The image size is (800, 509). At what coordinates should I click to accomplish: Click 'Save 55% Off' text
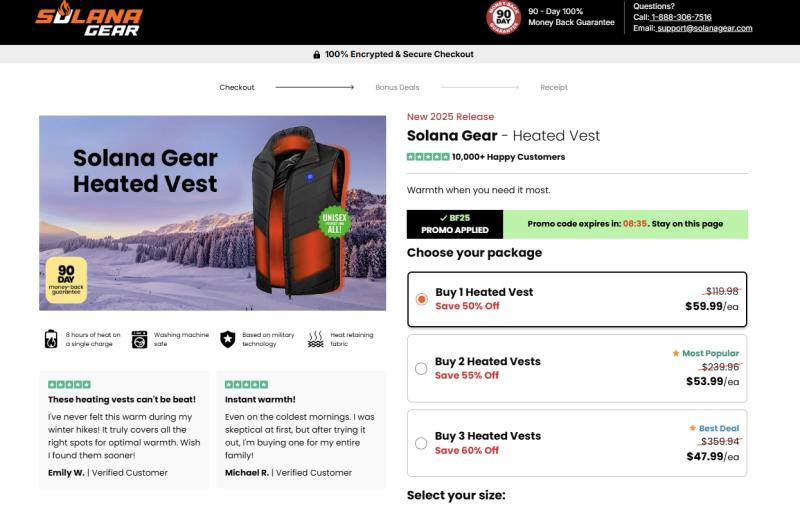[x=467, y=375]
